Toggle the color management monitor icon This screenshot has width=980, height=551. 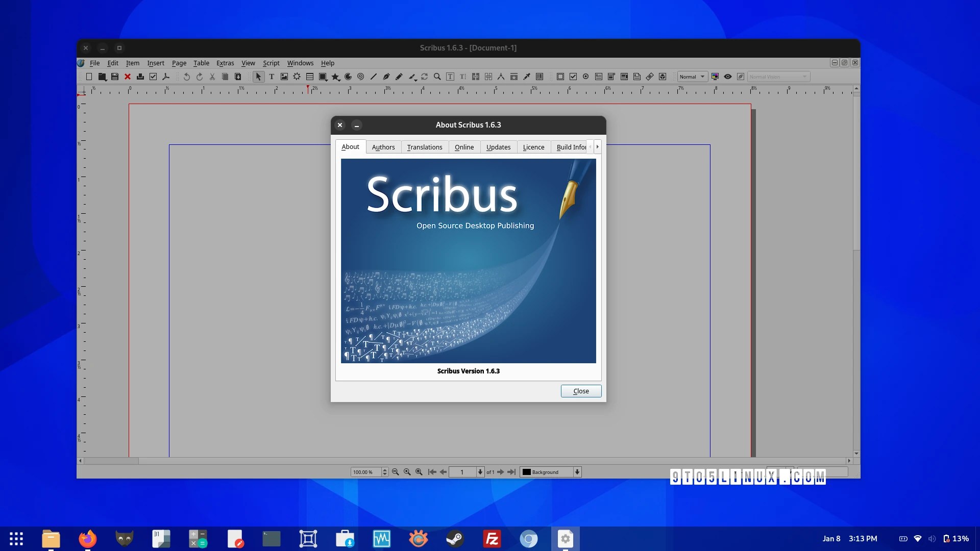[715, 77]
